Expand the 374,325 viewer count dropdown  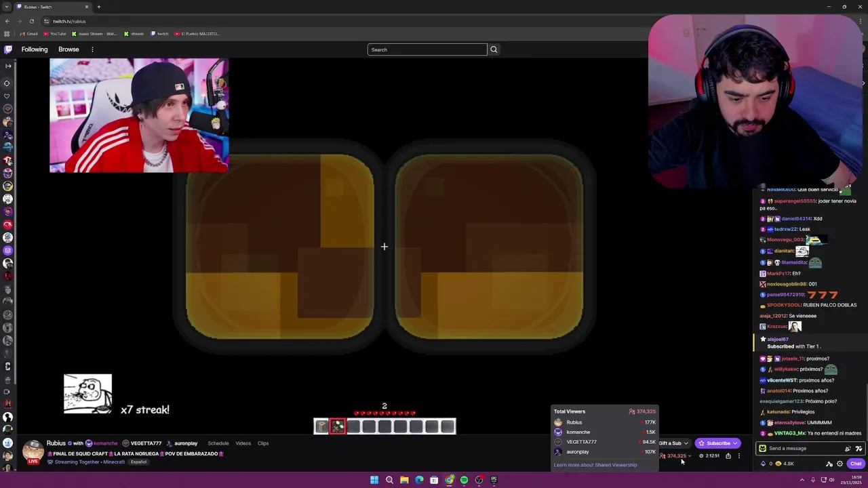click(x=676, y=456)
